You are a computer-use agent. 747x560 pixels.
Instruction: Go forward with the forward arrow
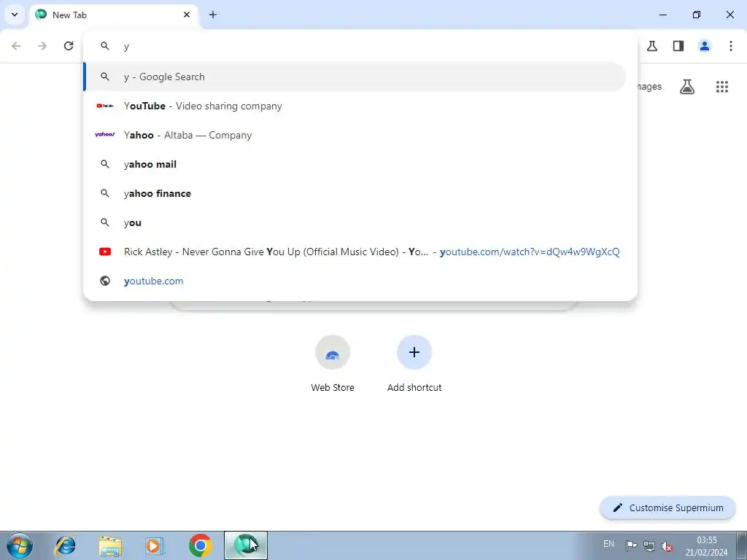point(42,46)
